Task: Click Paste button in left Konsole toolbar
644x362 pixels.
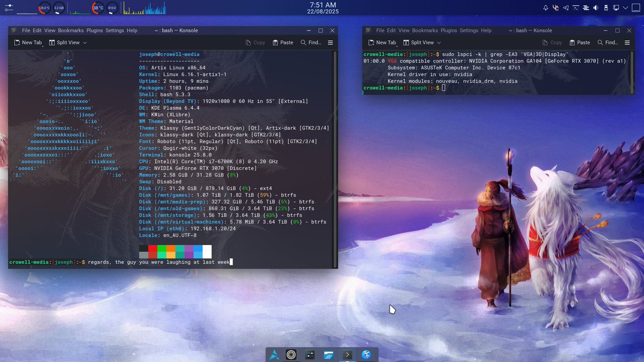Action: (283, 42)
